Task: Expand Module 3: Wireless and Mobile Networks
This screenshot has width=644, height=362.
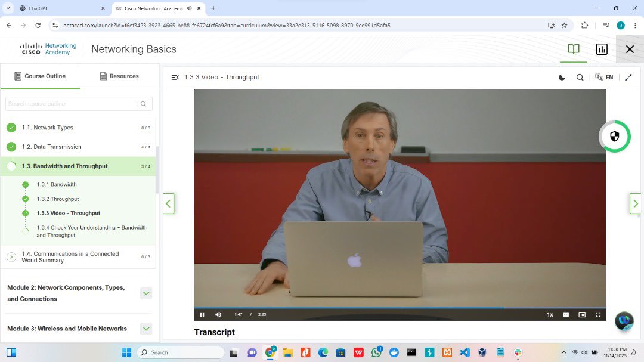Action: click(x=146, y=329)
